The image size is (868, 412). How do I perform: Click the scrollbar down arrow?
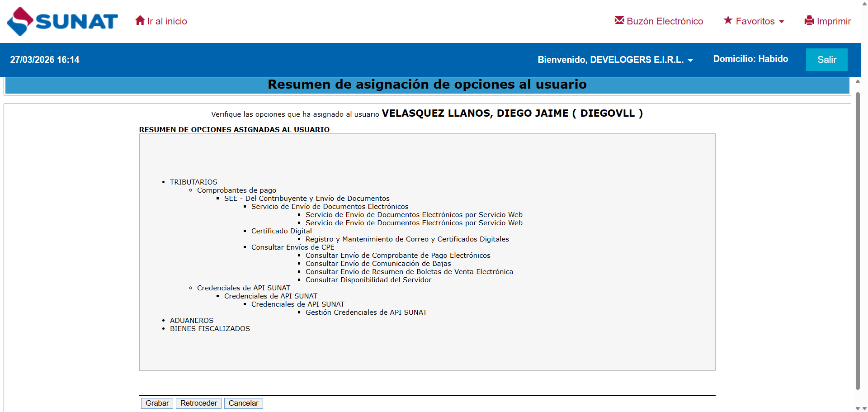point(858,408)
